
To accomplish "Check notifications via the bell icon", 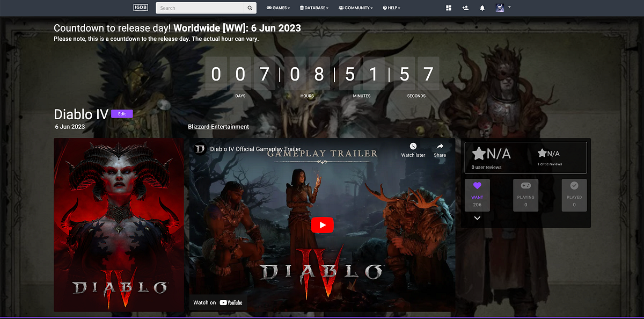I will click(482, 8).
